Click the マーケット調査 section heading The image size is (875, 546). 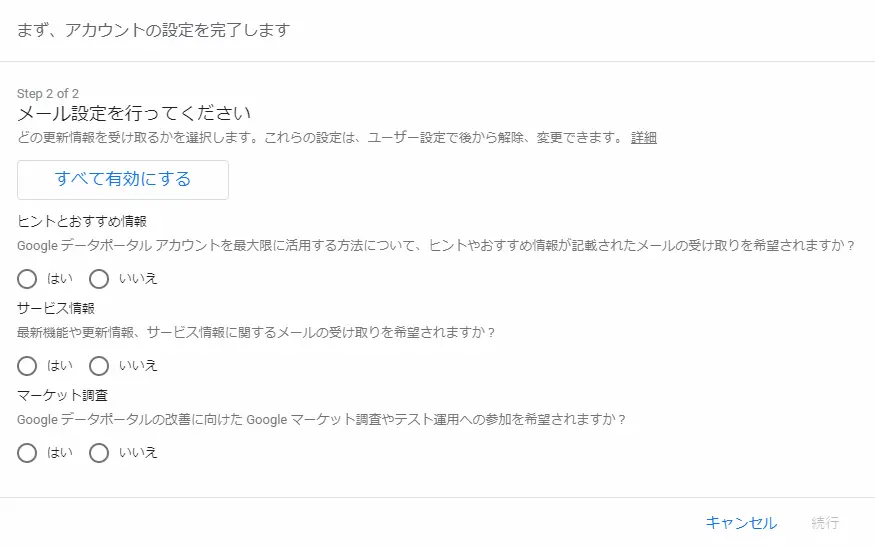click(x=62, y=396)
